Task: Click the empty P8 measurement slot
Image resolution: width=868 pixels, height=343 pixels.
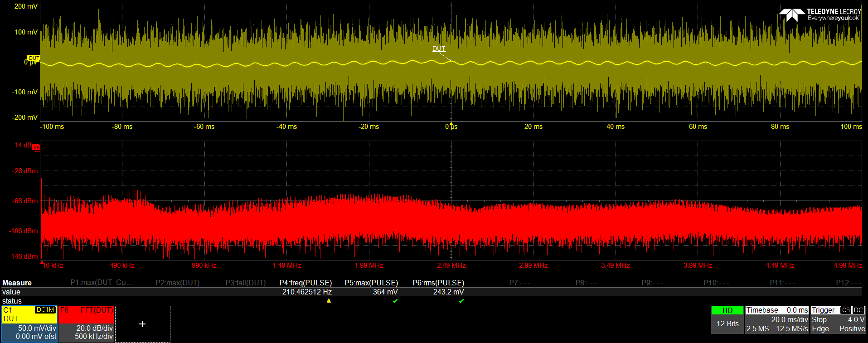Action: (586, 283)
